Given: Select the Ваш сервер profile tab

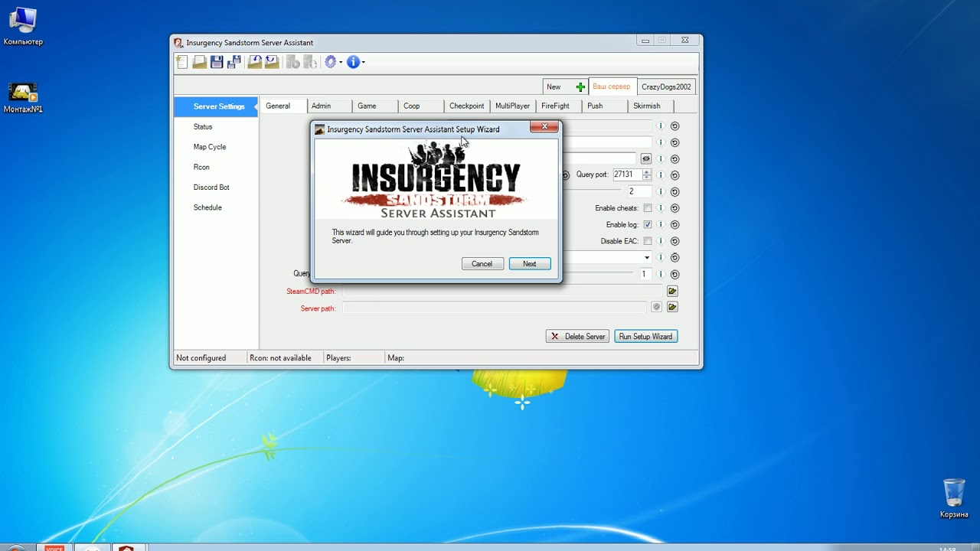Looking at the screenshot, I should pos(612,87).
